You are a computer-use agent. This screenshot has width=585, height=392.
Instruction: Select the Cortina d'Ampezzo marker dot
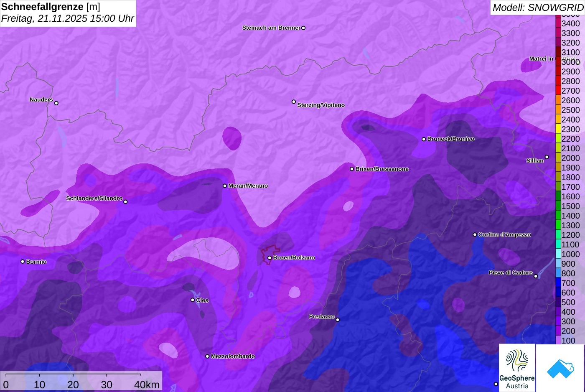475,235
